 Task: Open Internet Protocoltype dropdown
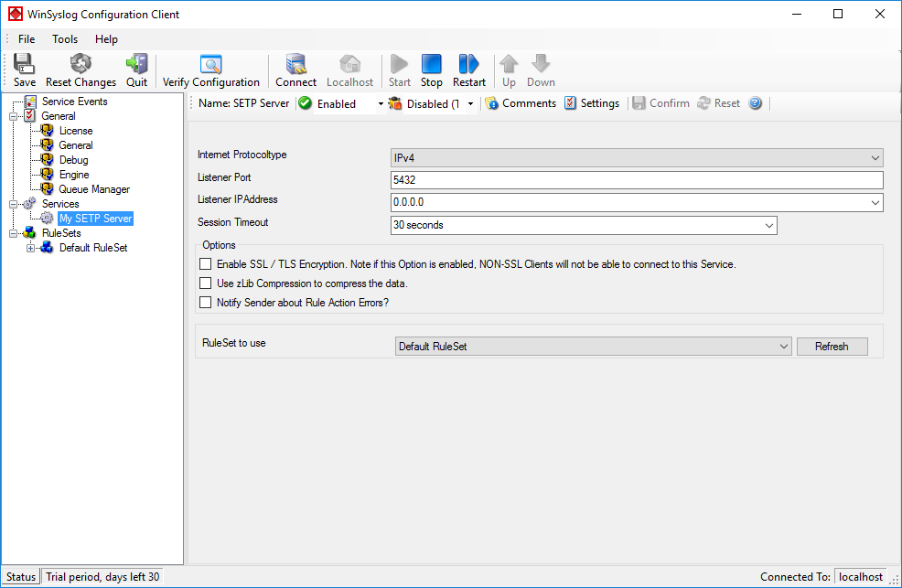point(637,158)
